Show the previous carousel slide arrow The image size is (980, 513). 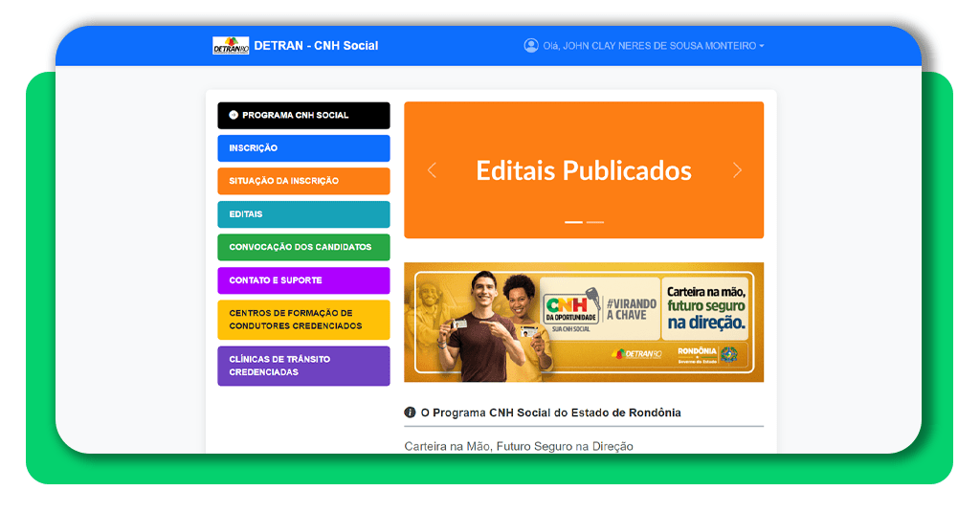click(x=432, y=170)
